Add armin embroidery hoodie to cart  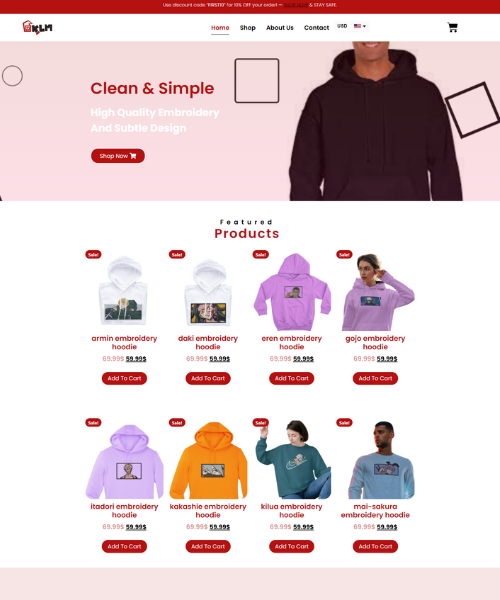click(x=124, y=378)
